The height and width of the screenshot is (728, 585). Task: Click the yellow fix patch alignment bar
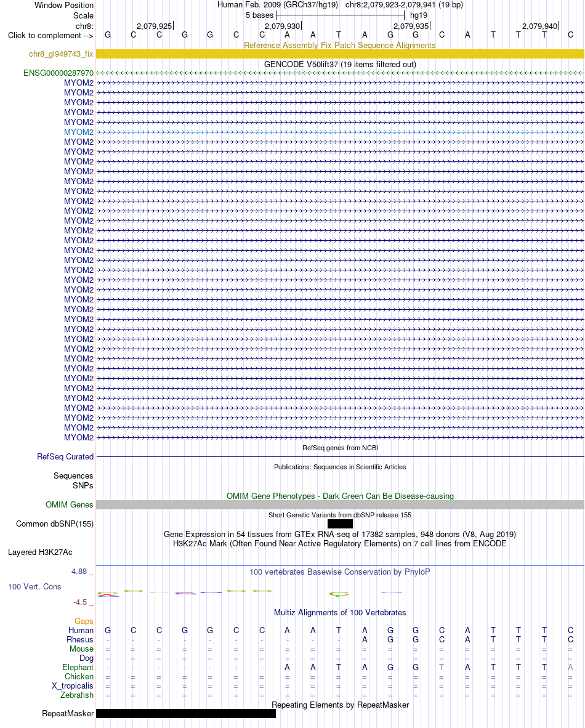pyautogui.click(x=340, y=54)
